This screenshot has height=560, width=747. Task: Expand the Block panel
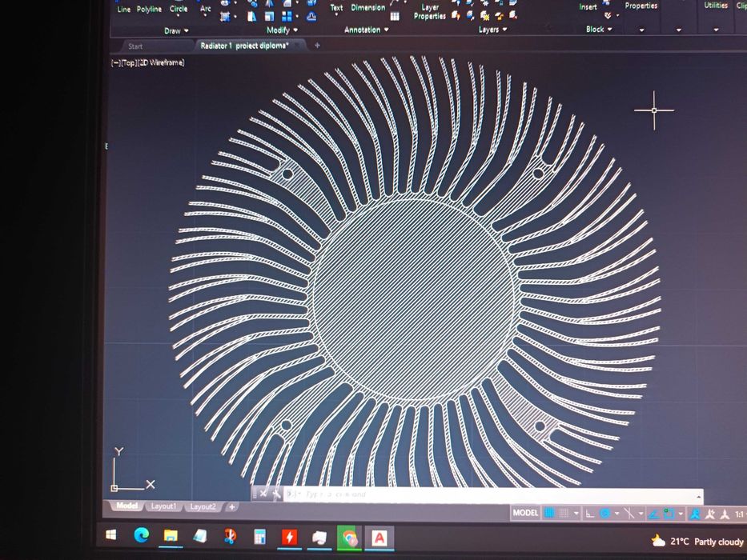coord(599,29)
